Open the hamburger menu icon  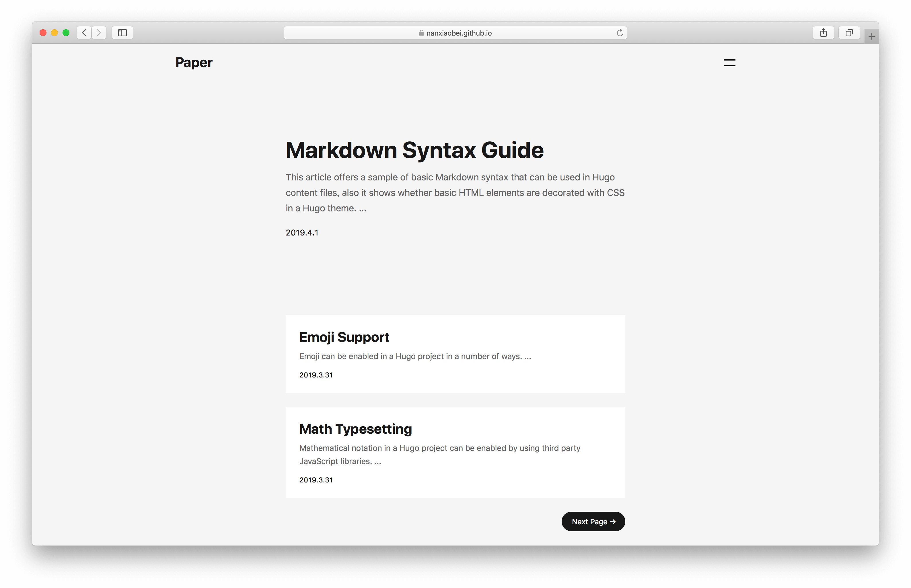pyautogui.click(x=729, y=63)
